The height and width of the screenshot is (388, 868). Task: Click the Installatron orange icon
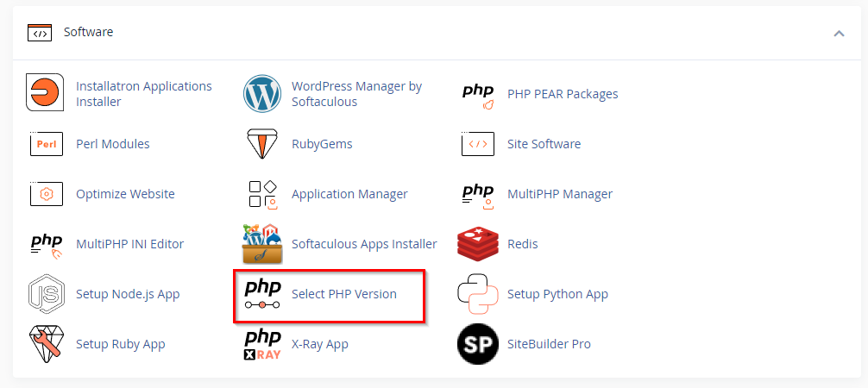(x=46, y=93)
